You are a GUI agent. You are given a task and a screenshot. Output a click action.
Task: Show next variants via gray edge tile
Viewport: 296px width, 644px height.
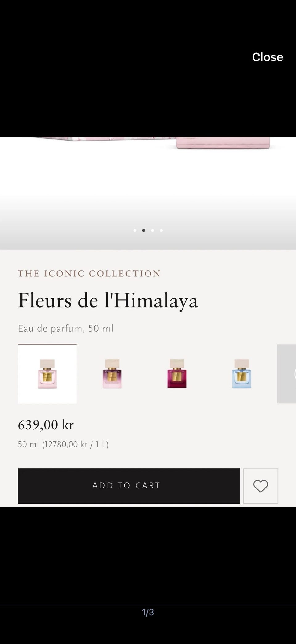coord(287,374)
